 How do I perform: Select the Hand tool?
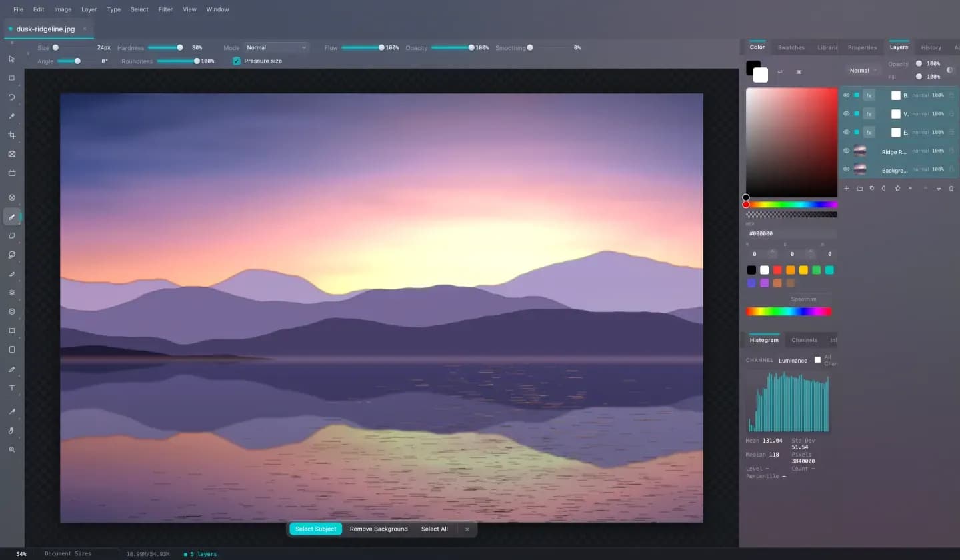pos(11,431)
